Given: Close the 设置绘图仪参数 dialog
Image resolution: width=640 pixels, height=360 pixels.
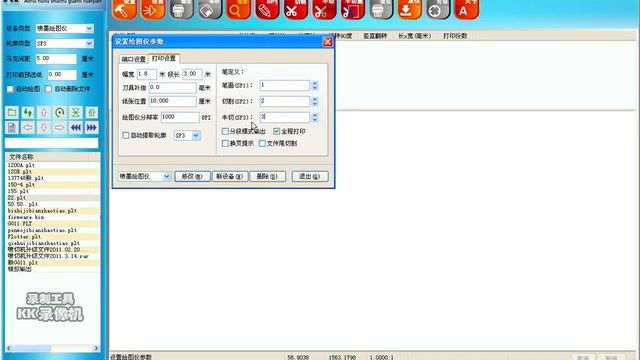Looking at the screenshot, I should 327,42.
